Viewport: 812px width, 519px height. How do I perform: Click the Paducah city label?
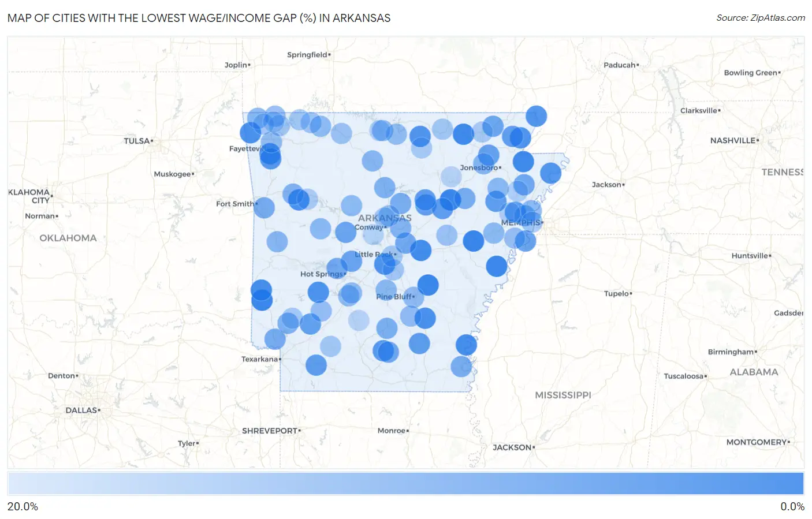point(620,65)
